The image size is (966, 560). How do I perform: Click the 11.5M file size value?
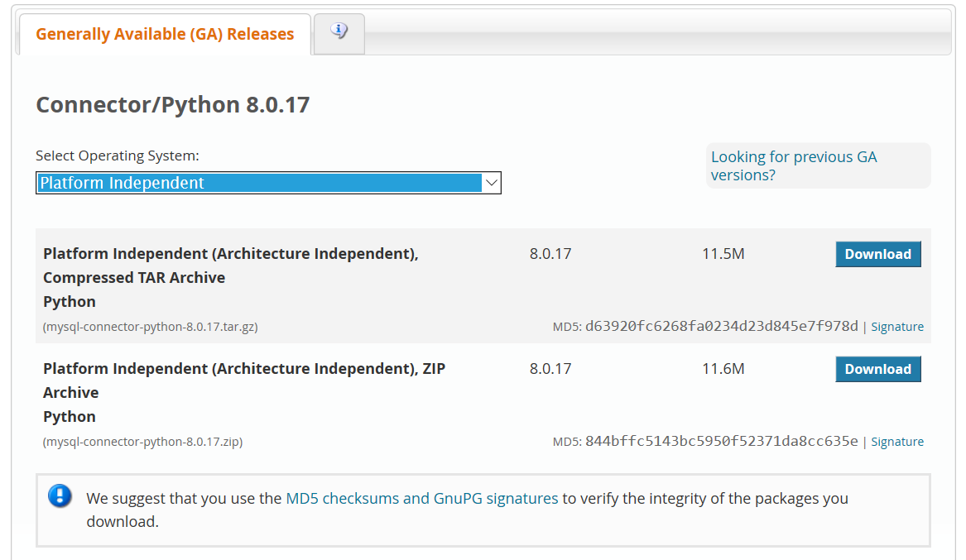723,254
